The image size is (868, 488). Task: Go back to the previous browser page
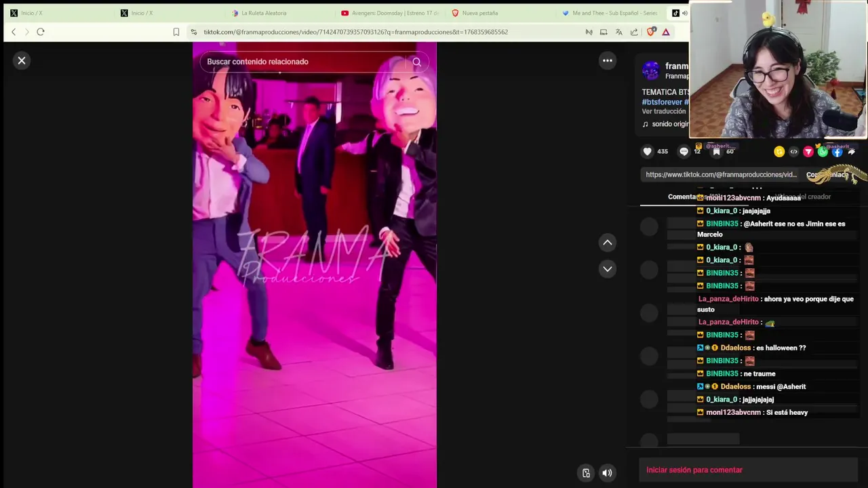point(14,32)
